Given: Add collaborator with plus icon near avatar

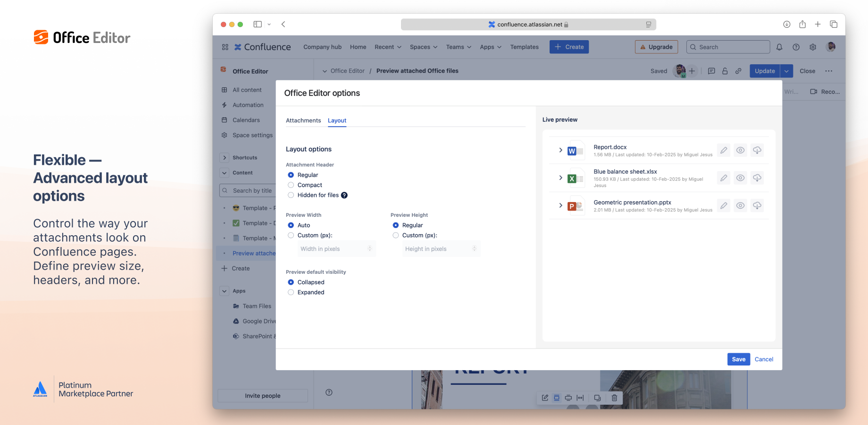Looking at the screenshot, I should [692, 71].
